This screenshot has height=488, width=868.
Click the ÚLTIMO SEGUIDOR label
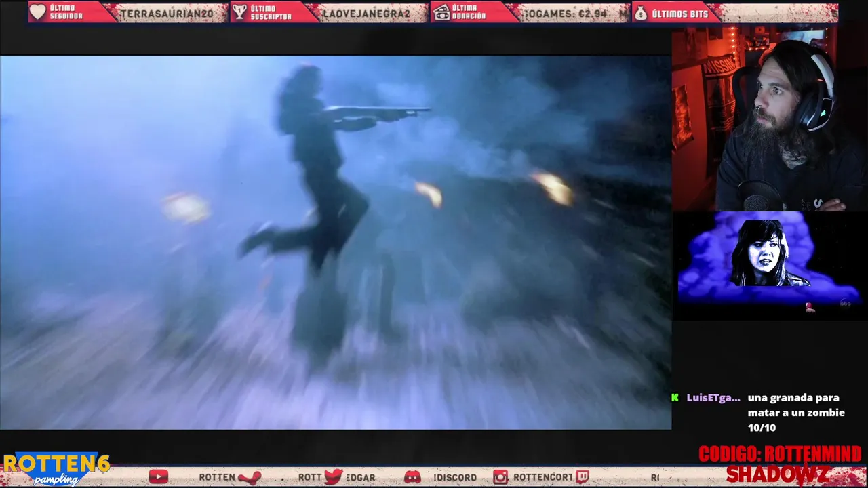tap(66, 12)
